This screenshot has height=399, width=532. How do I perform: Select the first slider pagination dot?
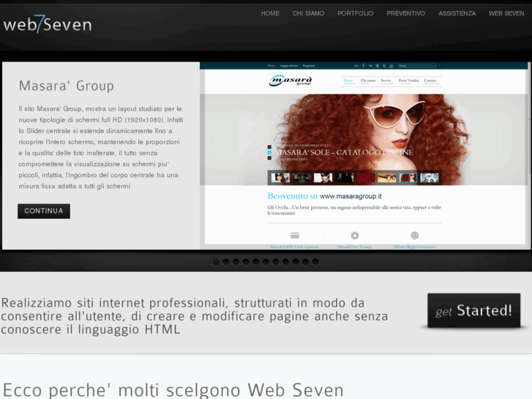tap(216, 261)
